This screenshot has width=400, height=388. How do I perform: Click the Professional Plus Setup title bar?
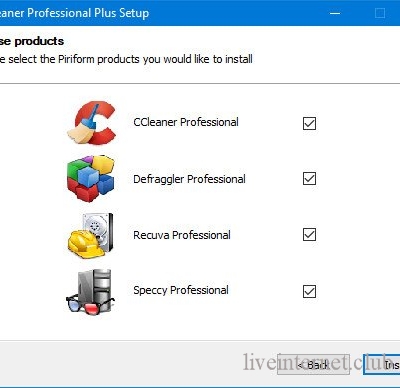pyautogui.click(x=74, y=13)
